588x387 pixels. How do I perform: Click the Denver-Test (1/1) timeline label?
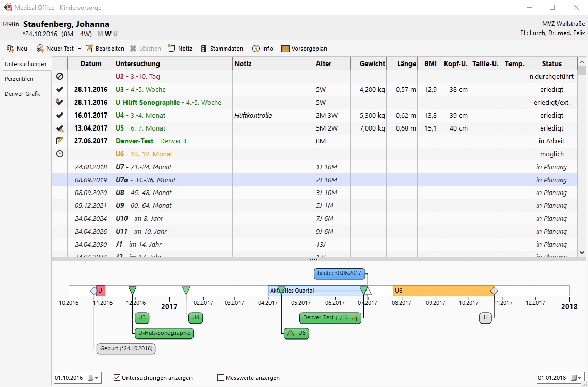pos(330,318)
